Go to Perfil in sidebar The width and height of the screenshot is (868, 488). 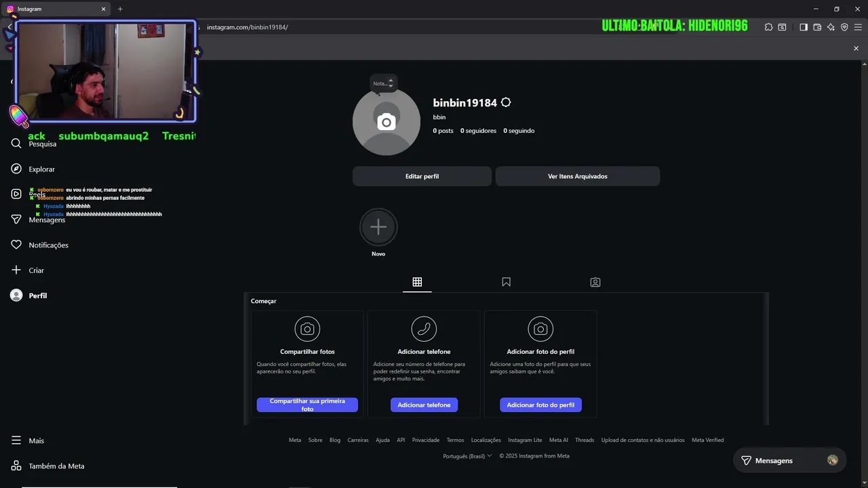(29, 296)
